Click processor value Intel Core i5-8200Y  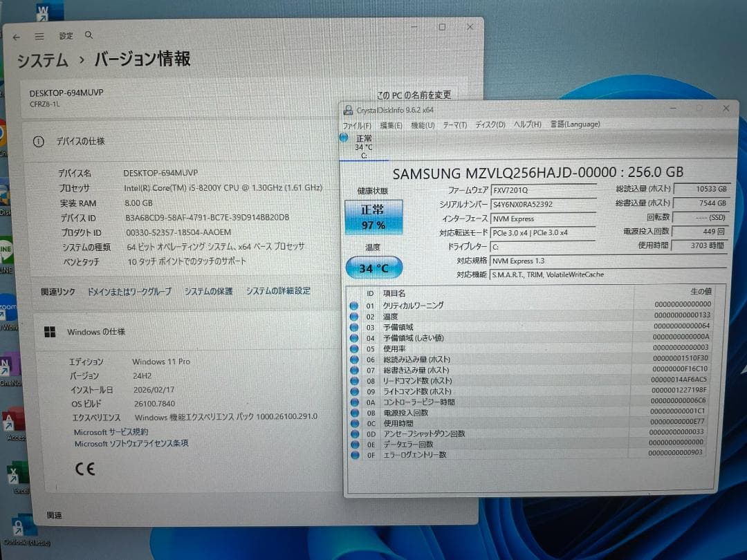223,188
